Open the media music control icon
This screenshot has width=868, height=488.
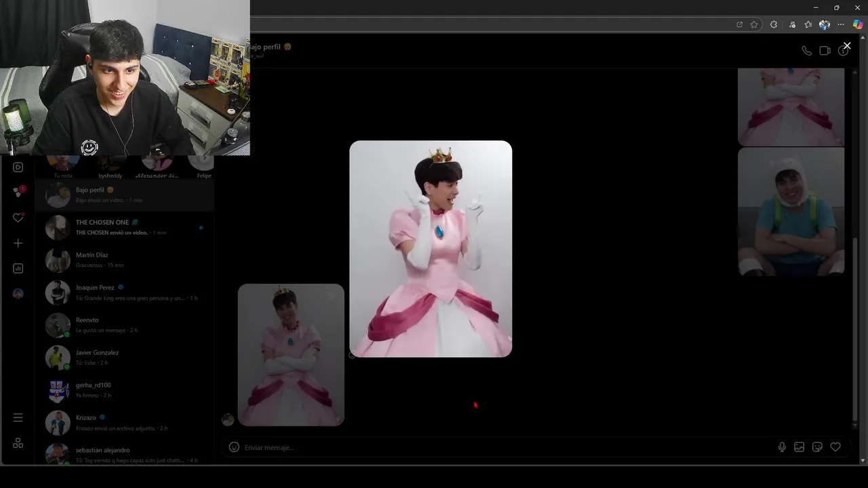792,24
